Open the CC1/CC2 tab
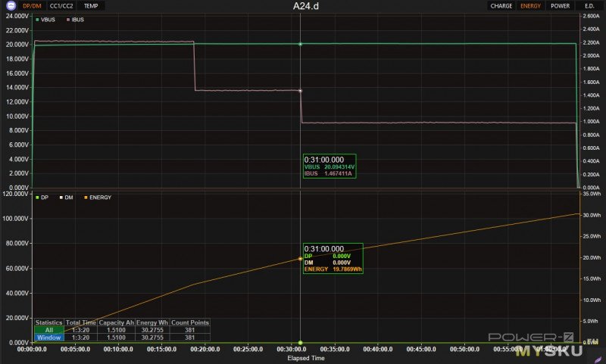This screenshot has width=606, height=364. point(61,5)
